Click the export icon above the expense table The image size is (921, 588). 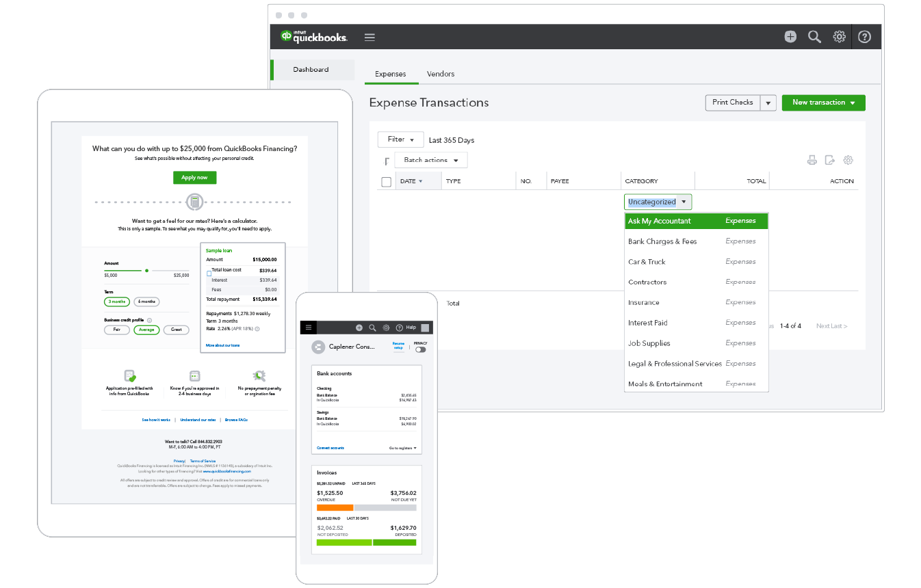[x=830, y=160]
